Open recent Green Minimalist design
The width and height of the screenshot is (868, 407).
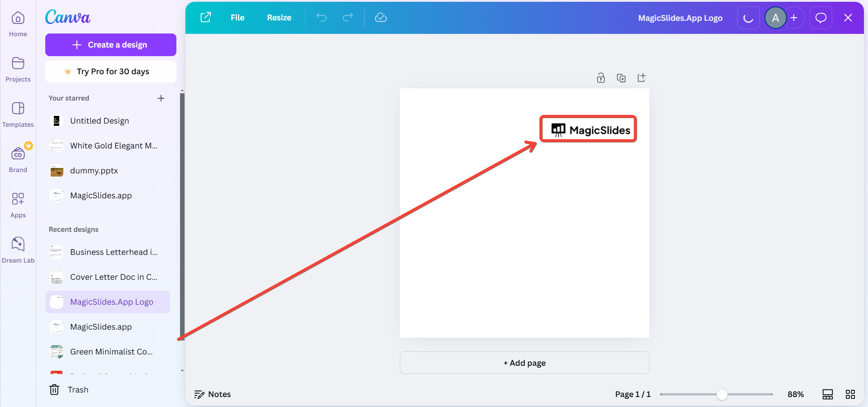pos(108,352)
